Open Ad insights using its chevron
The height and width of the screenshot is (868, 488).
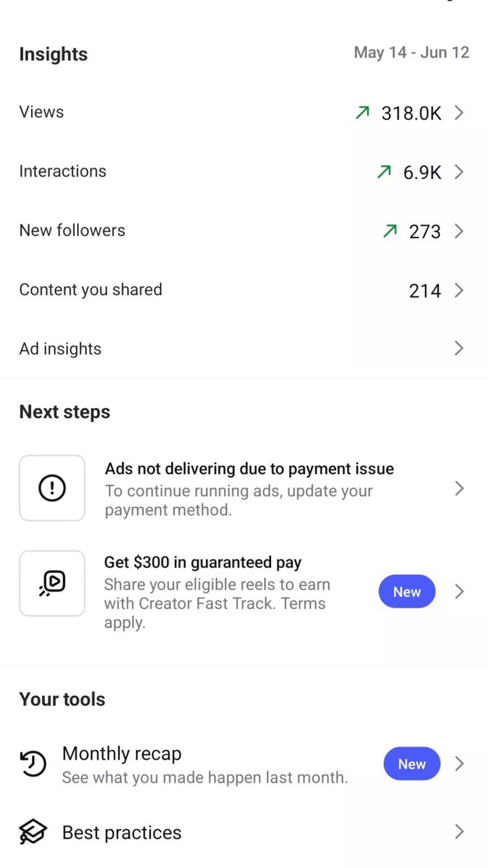click(x=459, y=349)
